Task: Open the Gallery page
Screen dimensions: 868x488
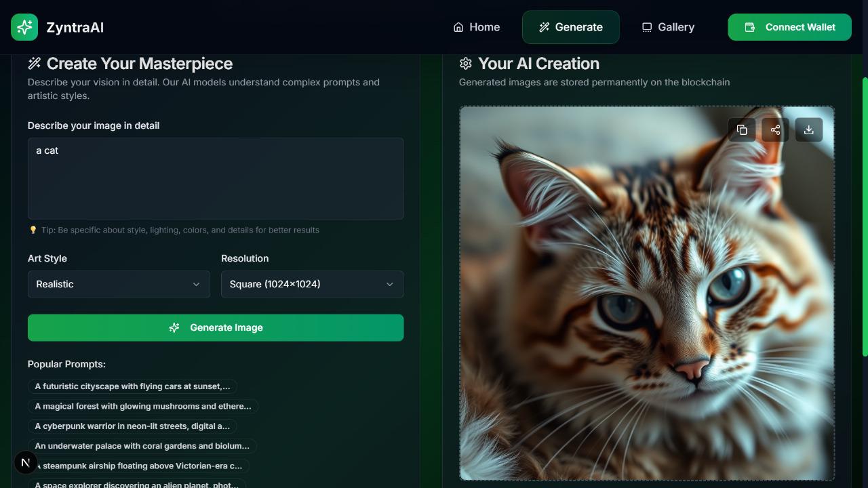Action: (x=668, y=27)
